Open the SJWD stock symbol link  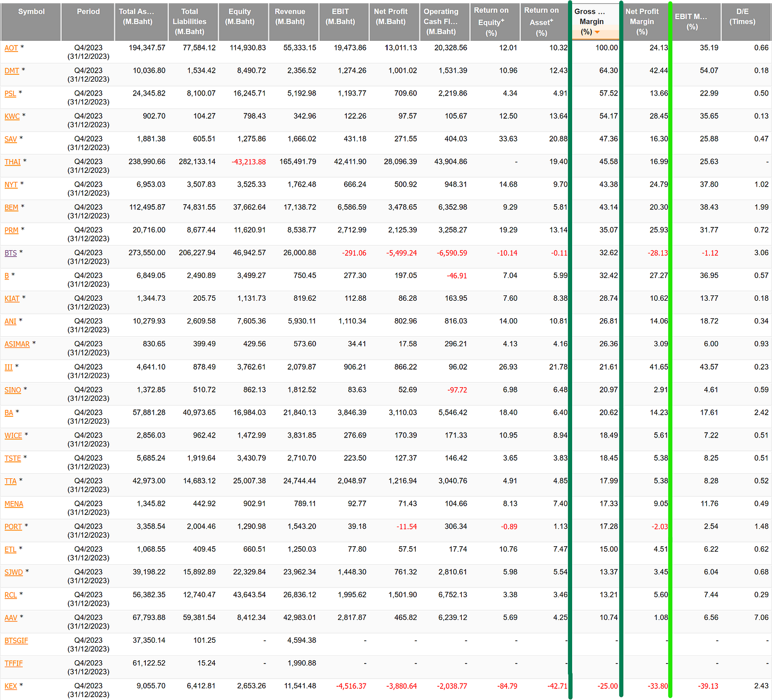[13, 573]
